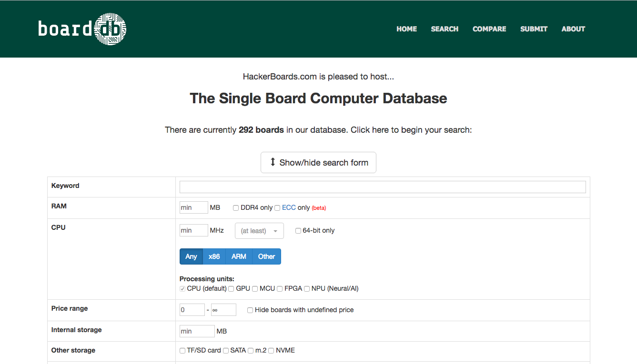Select the x86 architecture filter
Image resolution: width=637 pixels, height=364 pixels.
pos(214,256)
